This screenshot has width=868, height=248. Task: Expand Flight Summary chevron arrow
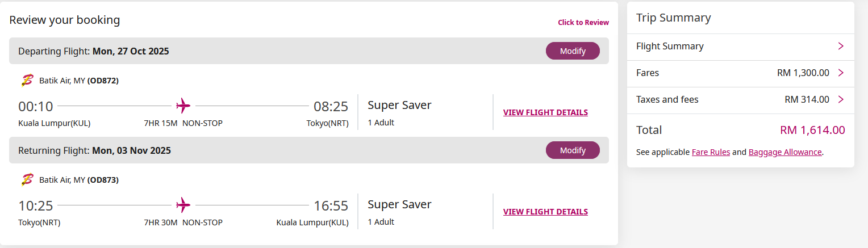(841, 47)
